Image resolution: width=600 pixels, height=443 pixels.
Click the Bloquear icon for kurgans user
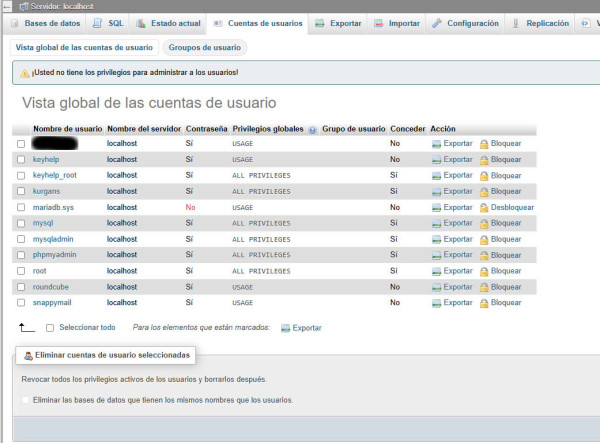click(x=484, y=191)
